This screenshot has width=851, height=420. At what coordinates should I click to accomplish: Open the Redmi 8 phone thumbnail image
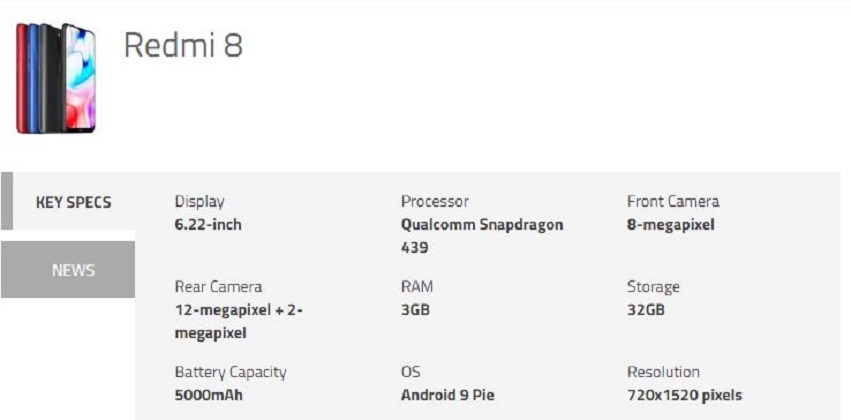(56, 78)
